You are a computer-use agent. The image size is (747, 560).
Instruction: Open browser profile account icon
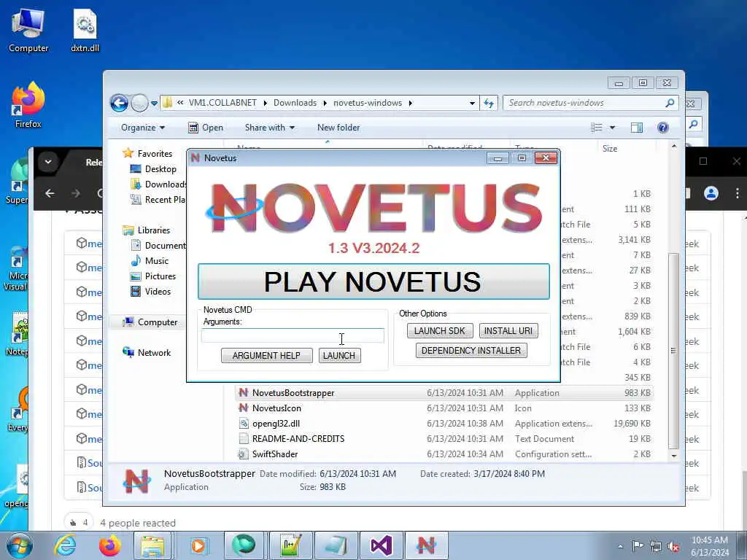[x=711, y=192]
